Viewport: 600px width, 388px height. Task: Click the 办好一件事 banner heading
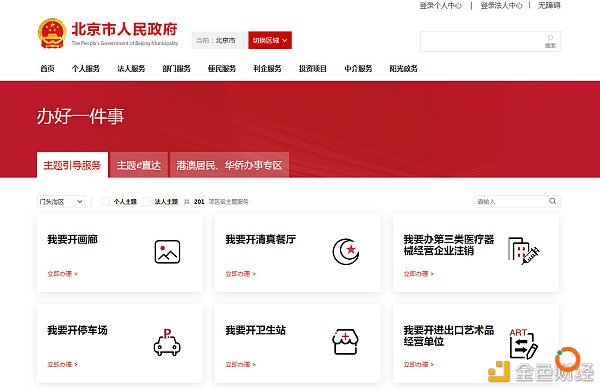tap(80, 116)
